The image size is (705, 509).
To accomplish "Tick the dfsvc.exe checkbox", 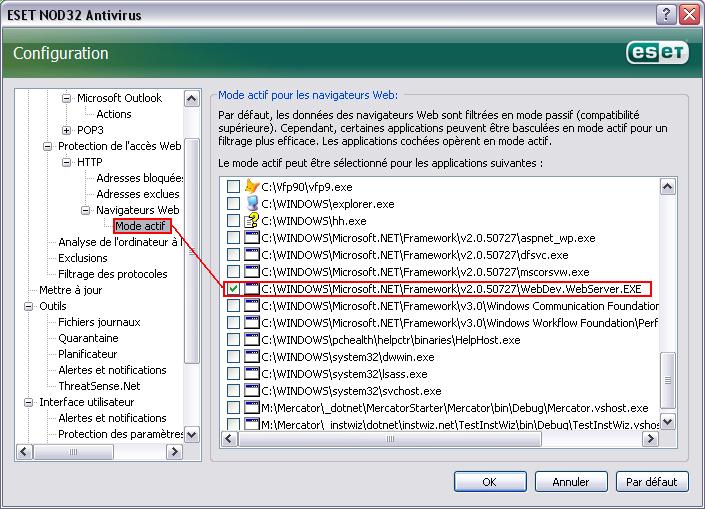I will pos(233,254).
